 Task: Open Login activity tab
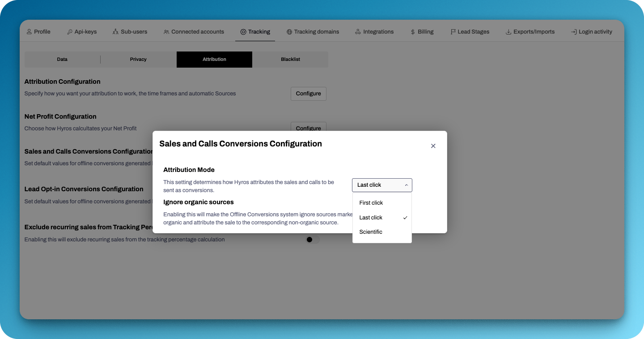[x=591, y=32]
